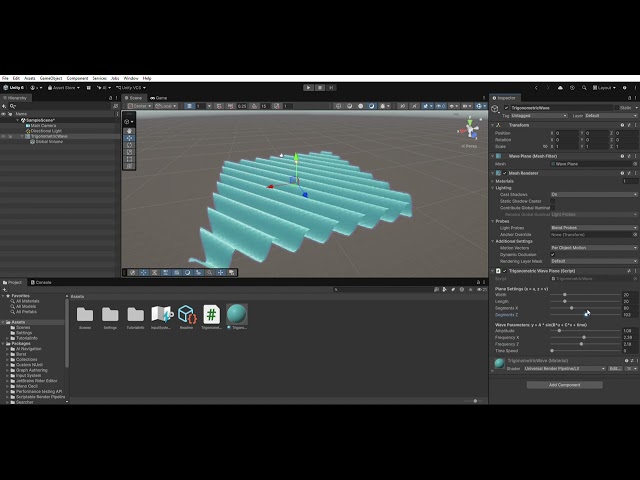This screenshot has width=640, height=480.
Task: Select the Scale tool in Scene toolbar
Action: click(x=129, y=152)
